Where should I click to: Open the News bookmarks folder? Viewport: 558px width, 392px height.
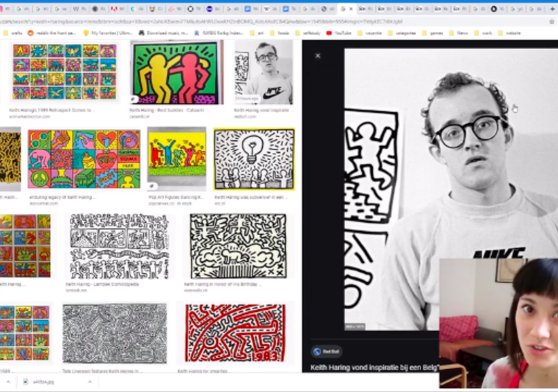[x=458, y=33]
